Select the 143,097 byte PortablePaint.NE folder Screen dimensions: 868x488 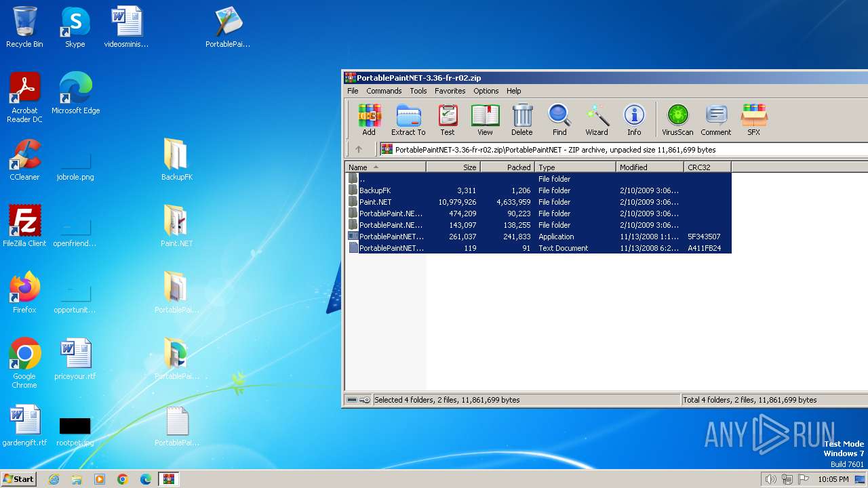point(538,225)
